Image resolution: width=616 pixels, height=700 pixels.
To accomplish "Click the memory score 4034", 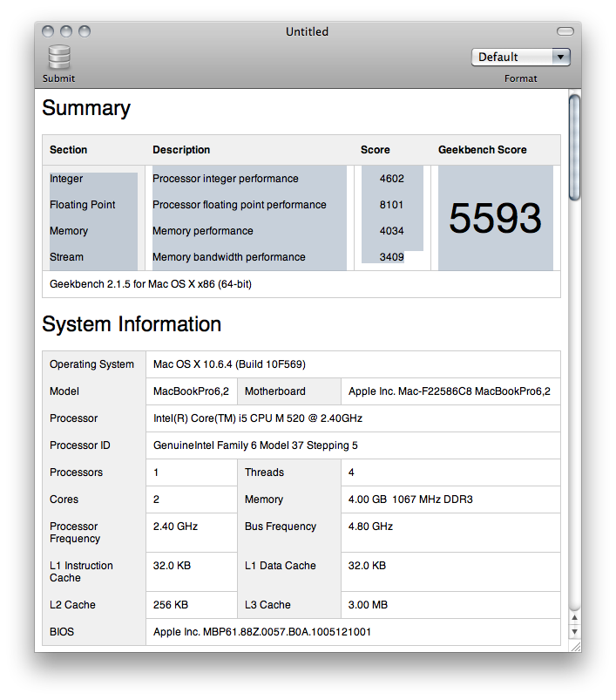I will click(391, 231).
